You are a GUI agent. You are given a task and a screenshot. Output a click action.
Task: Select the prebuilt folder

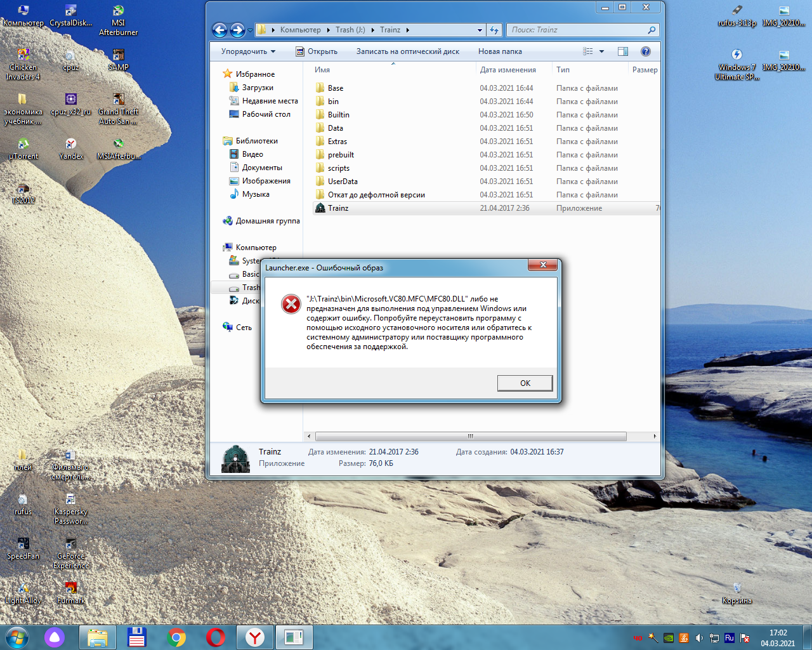(x=341, y=155)
